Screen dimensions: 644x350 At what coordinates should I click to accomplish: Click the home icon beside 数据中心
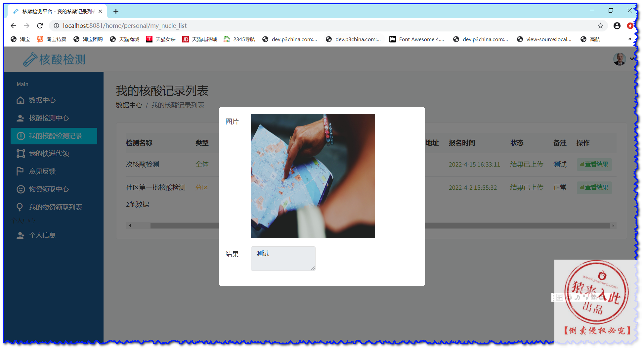pos(21,100)
